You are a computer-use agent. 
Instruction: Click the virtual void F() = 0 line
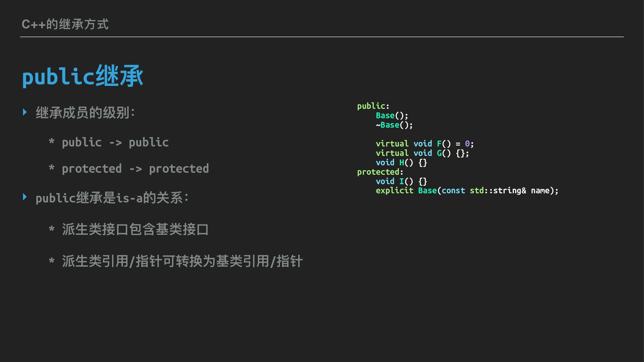pos(425,144)
